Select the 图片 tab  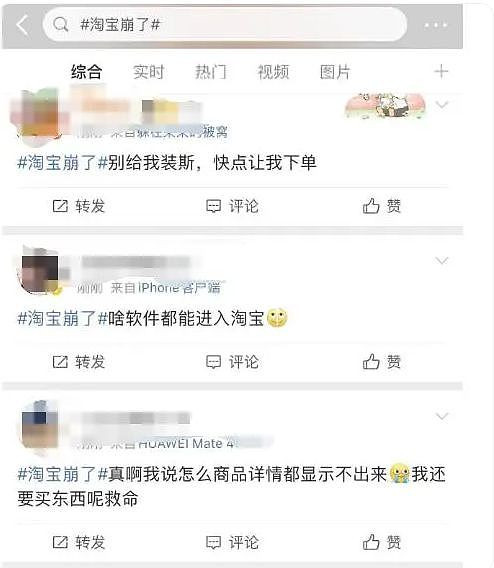[335, 72]
